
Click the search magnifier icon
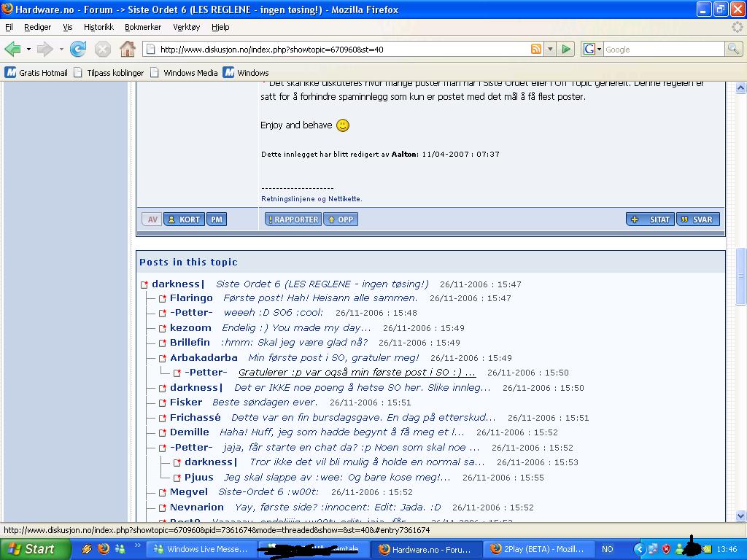(x=733, y=49)
